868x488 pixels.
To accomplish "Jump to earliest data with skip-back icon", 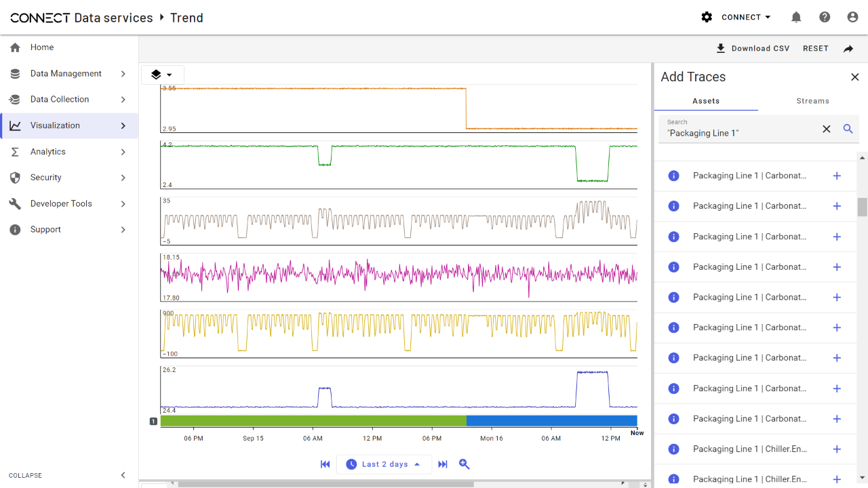I will pyautogui.click(x=325, y=464).
